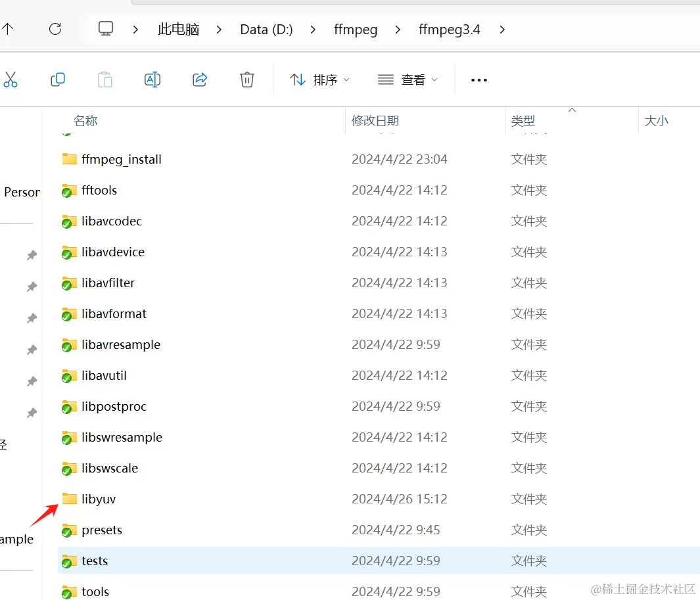
Task: Click the presets folder name
Action: click(x=102, y=530)
